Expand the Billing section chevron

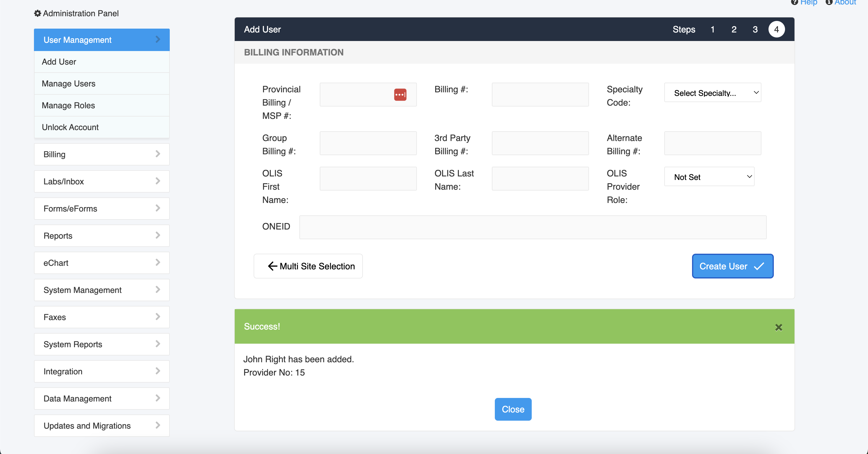(158, 154)
